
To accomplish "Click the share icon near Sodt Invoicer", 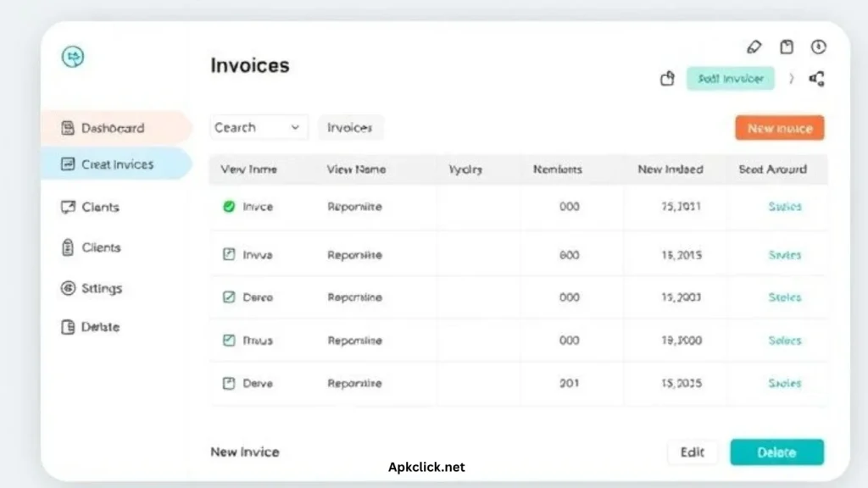I will coord(667,78).
